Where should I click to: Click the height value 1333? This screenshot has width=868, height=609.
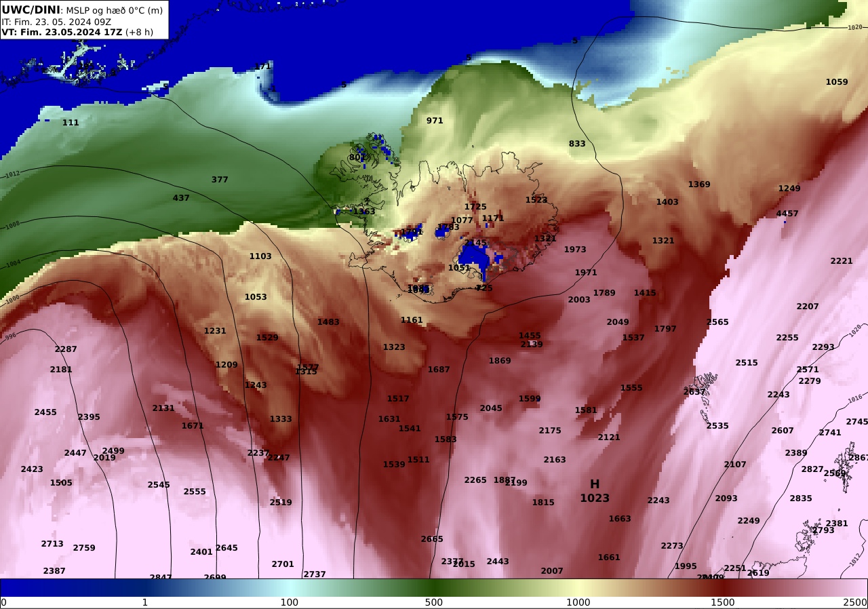click(281, 419)
